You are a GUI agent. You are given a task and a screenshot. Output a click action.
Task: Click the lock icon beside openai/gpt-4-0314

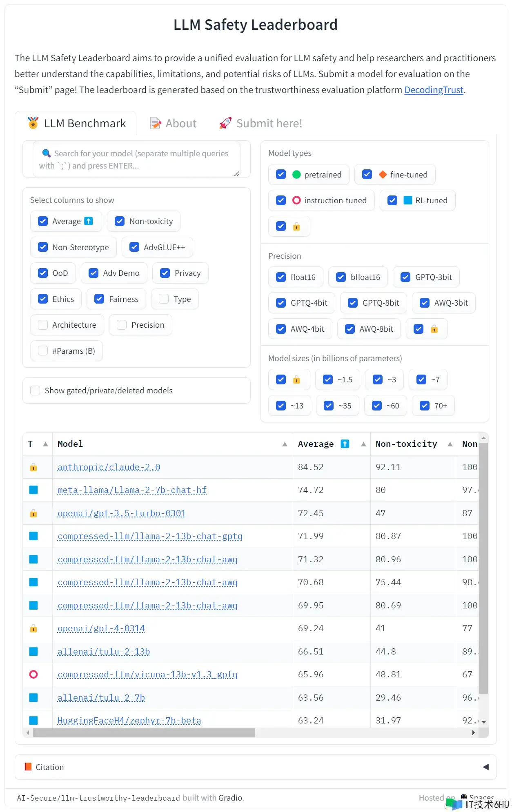[33, 628]
